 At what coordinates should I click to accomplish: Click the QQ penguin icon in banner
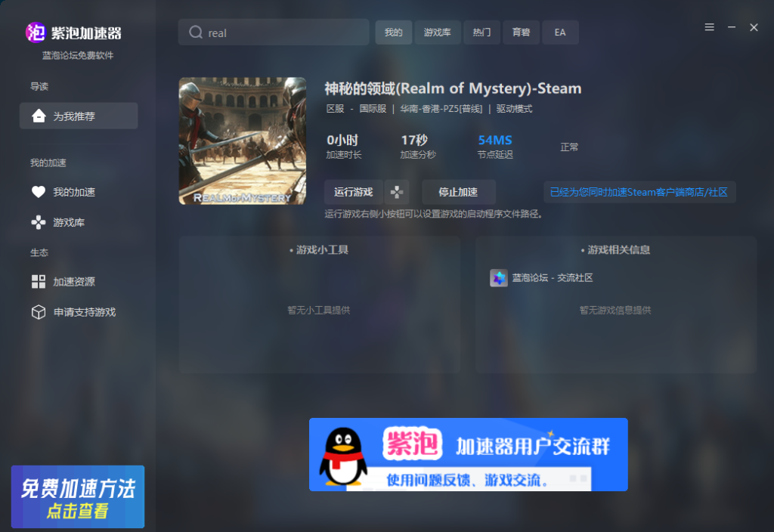click(x=343, y=456)
